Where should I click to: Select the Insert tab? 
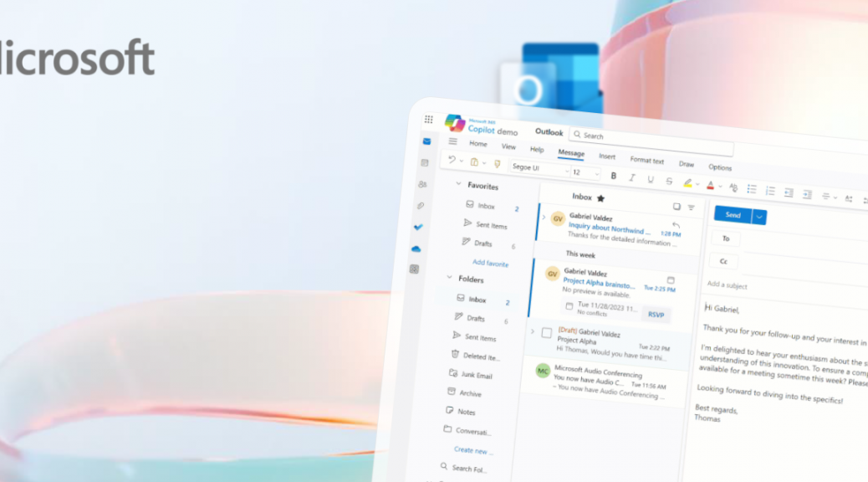tap(607, 156)
